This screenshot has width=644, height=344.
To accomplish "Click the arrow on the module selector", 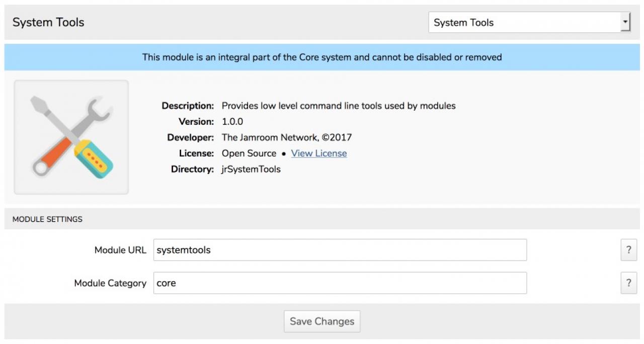I will pos(625,23).
